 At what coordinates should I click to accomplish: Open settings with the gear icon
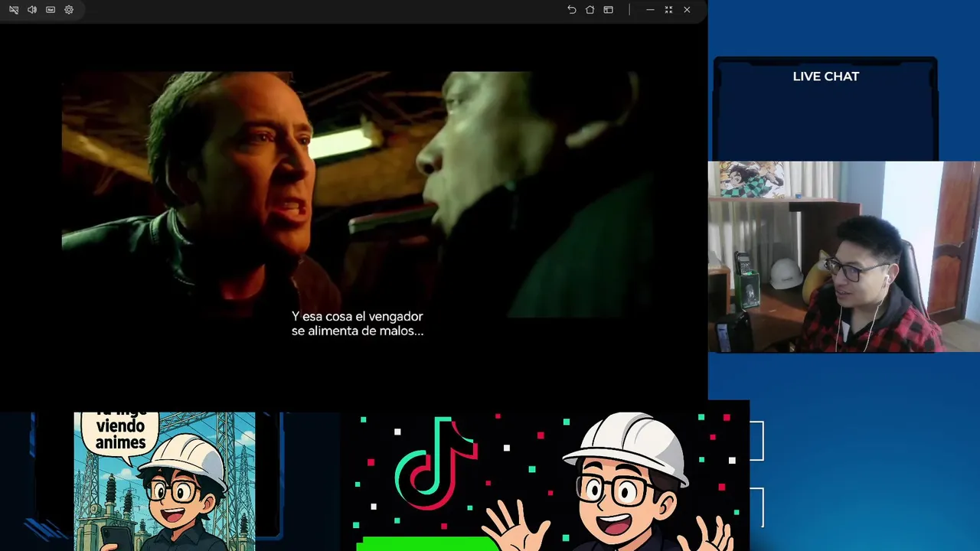click(x=69, y=10)
